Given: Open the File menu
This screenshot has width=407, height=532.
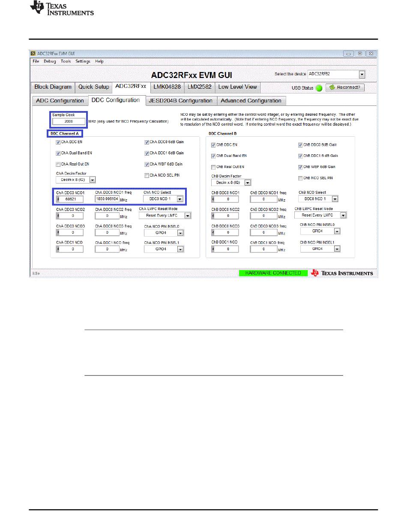Looking at the screenshot, I should pos(36,61).
